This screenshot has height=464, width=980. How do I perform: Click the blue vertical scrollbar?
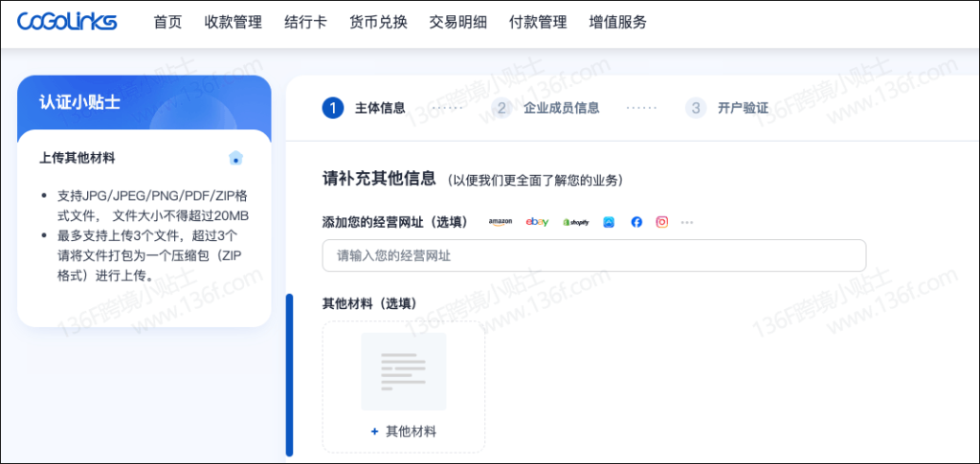pos(289,375)
